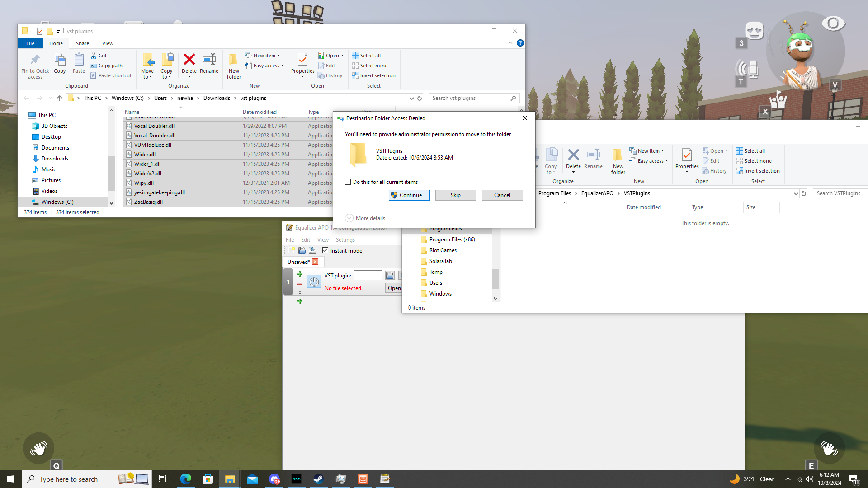This screenshot has width=868, height=488.
Task: Open Steam from the taskbar
Action: point(318,479)
